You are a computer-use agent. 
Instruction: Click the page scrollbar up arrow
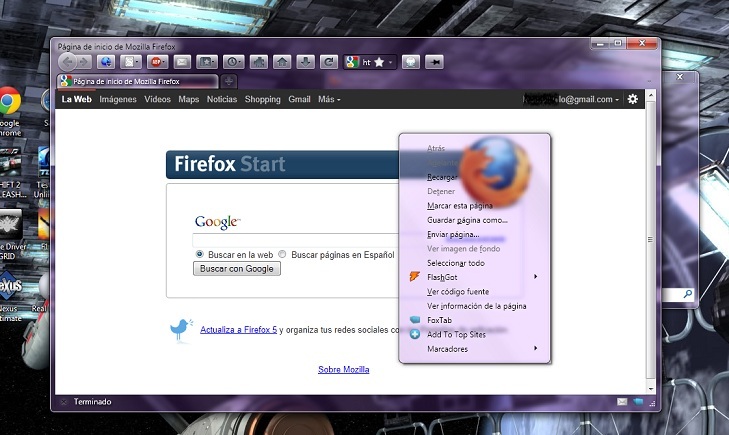click(651, 96)
